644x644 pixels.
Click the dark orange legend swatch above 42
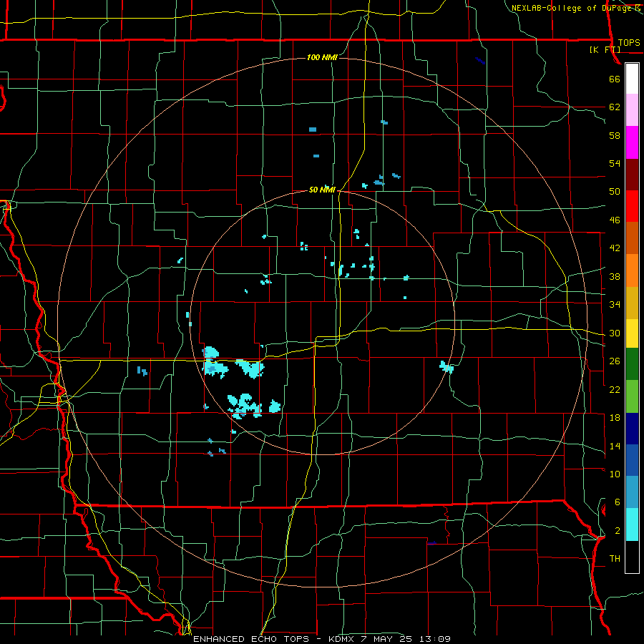click(632, 238)
